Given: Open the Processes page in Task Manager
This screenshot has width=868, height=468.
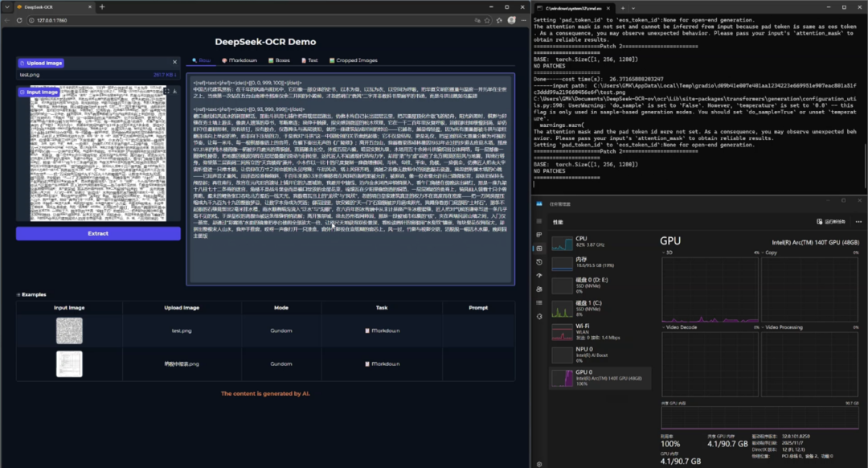Looking at the screenshot, I should pos(539,235).
